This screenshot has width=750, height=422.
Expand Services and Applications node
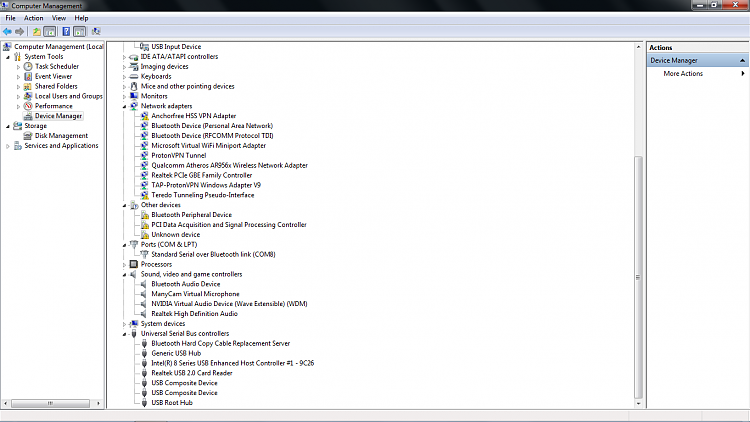(8, 146)
